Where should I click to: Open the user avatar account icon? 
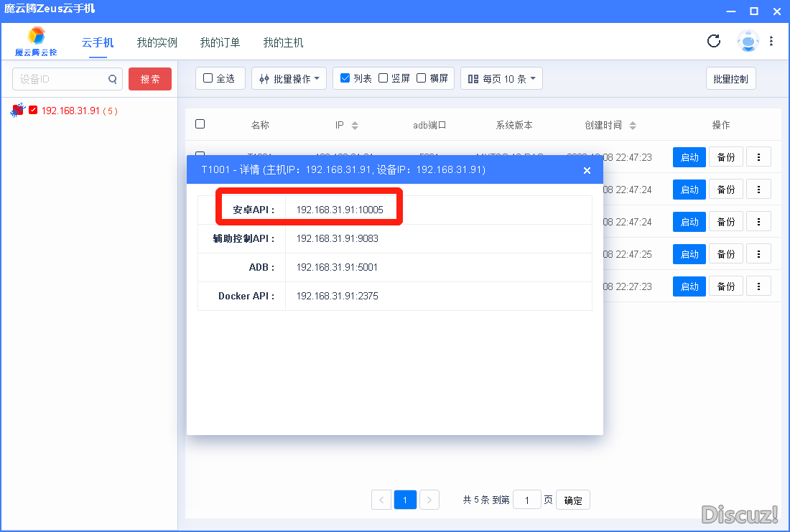[748, 42]
